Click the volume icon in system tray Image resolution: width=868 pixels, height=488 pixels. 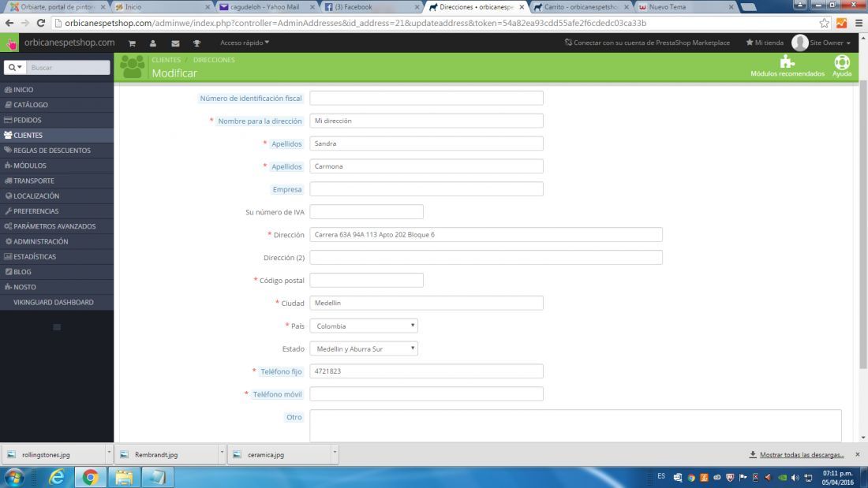pyautogui.click(x=795, y=478)
